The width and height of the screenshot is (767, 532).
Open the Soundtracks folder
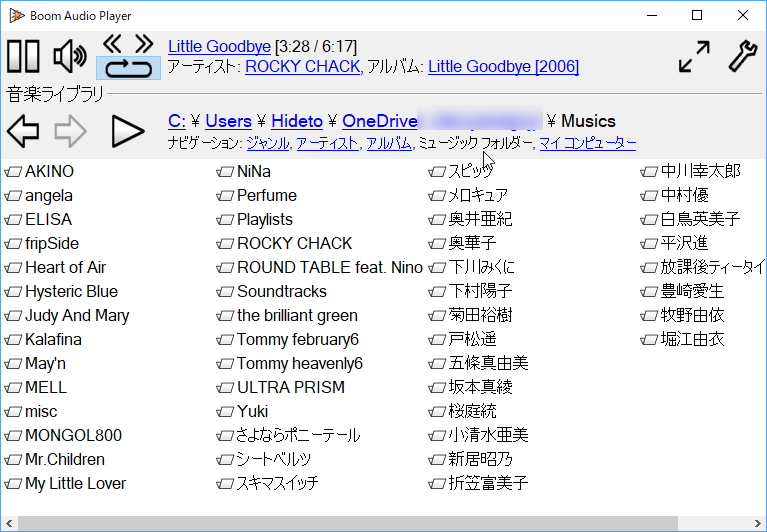coord(271,291)
